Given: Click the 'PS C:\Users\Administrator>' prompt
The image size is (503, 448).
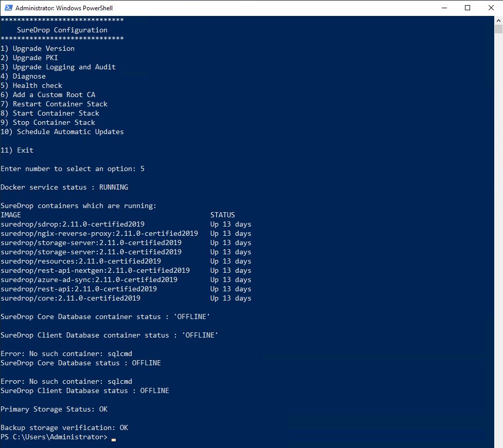Looking at the screenshot, I should [x=54, y=437].
